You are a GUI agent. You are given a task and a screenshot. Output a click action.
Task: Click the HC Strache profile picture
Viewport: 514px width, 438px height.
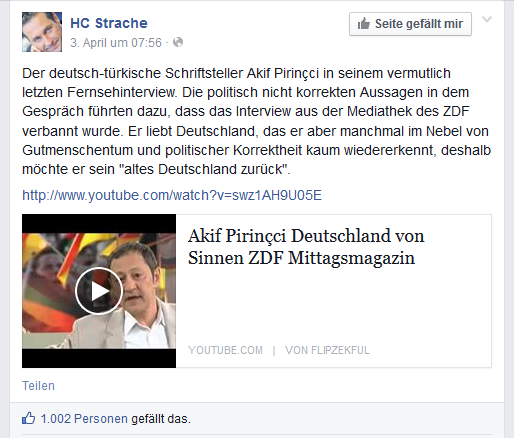[x=42, y=32]
